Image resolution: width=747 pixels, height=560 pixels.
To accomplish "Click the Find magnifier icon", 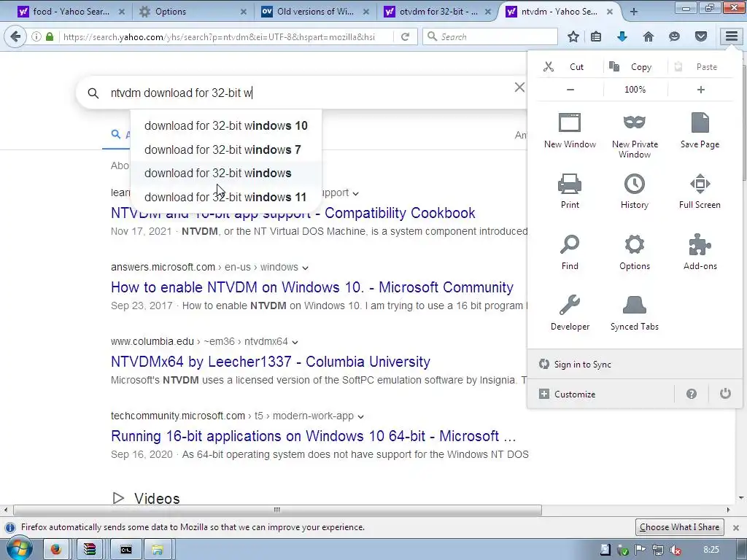I will click(570, 244).
